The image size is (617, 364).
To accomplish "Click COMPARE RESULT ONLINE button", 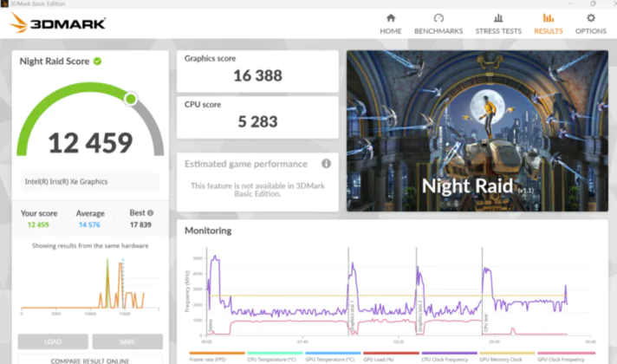I will [x=90, y=360].
